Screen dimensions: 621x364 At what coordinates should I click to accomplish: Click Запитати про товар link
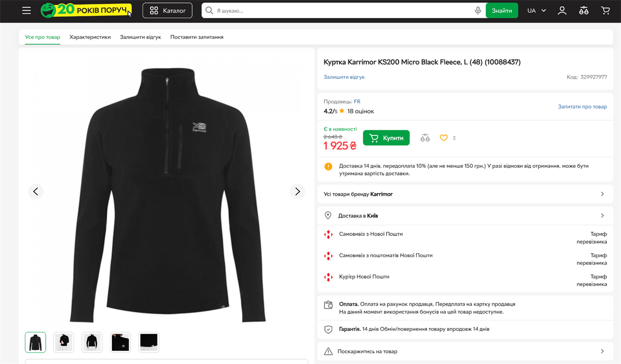(582, 106)
